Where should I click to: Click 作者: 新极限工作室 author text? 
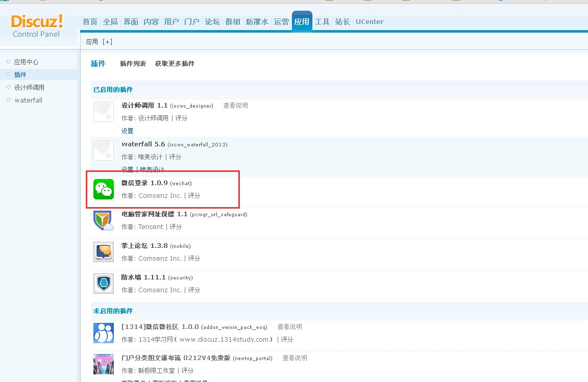tap(148, 370)
